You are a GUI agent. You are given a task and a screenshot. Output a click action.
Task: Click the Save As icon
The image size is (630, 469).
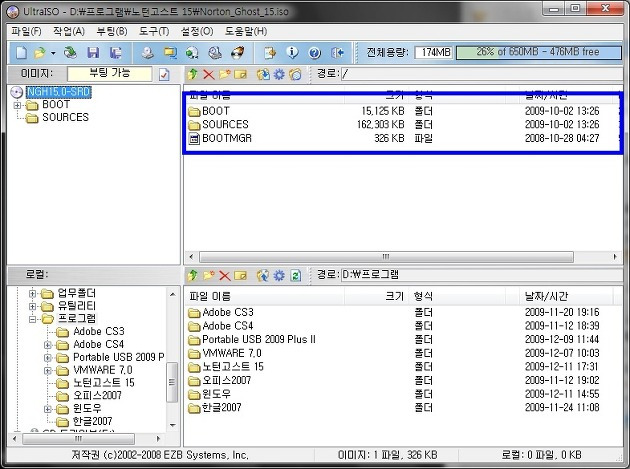pos(116,52)
